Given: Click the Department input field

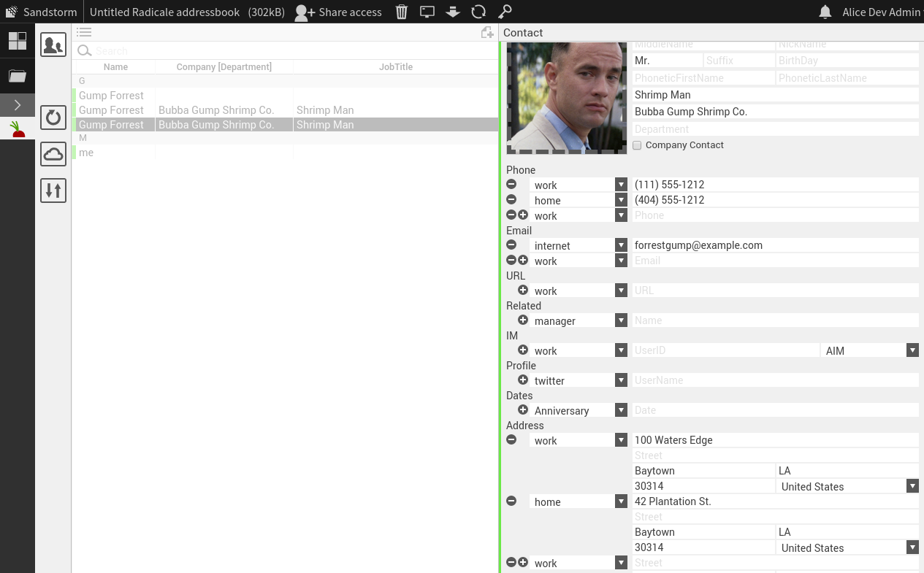Looking at the screenshot, I should [775, 129].
